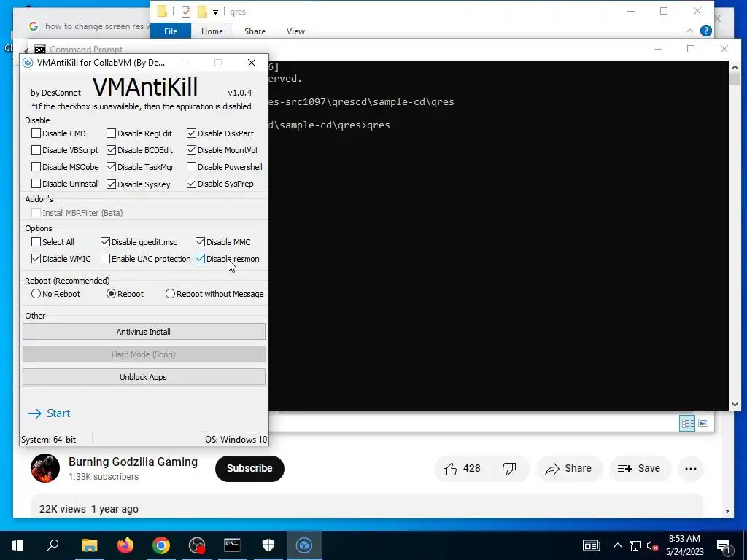Collapse the Explorer ribbon chevron
Image resolution: width=747 pixels, height=560 pixels.
[x=689, y=31]
